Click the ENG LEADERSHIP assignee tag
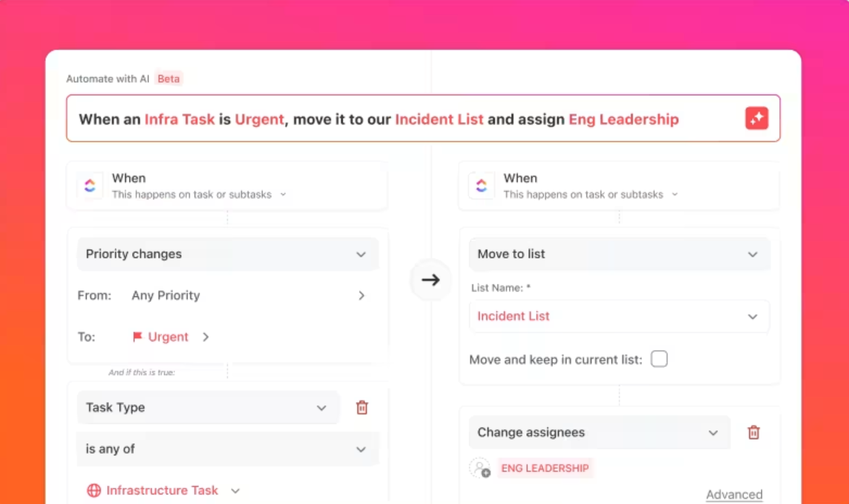 click(545, 469)
